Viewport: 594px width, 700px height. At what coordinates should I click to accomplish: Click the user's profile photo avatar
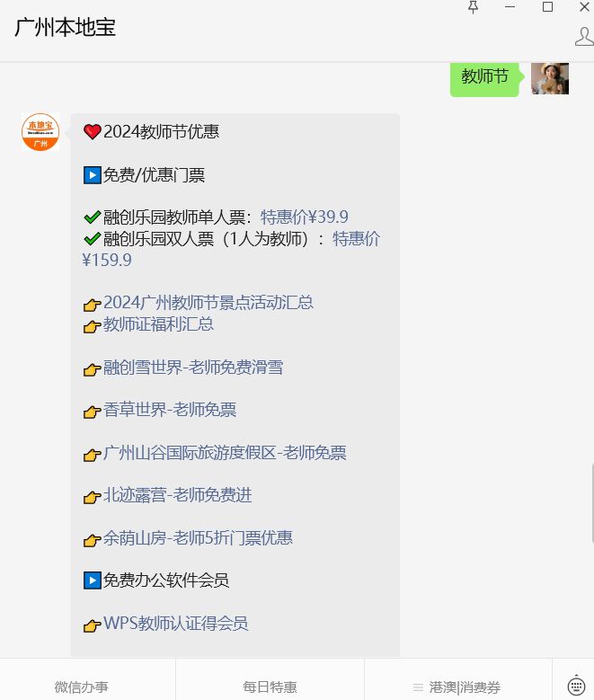pos(550,78)
